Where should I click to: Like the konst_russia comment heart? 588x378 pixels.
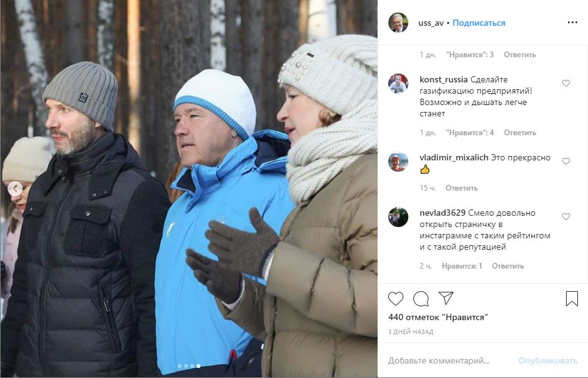(x=566, y=83)
